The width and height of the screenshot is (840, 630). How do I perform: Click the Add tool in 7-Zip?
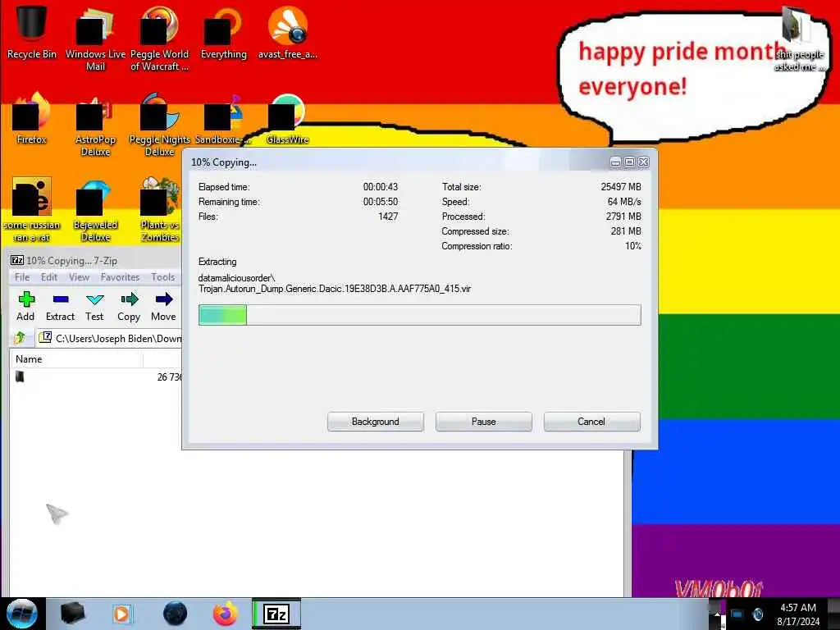coord(25,307)
